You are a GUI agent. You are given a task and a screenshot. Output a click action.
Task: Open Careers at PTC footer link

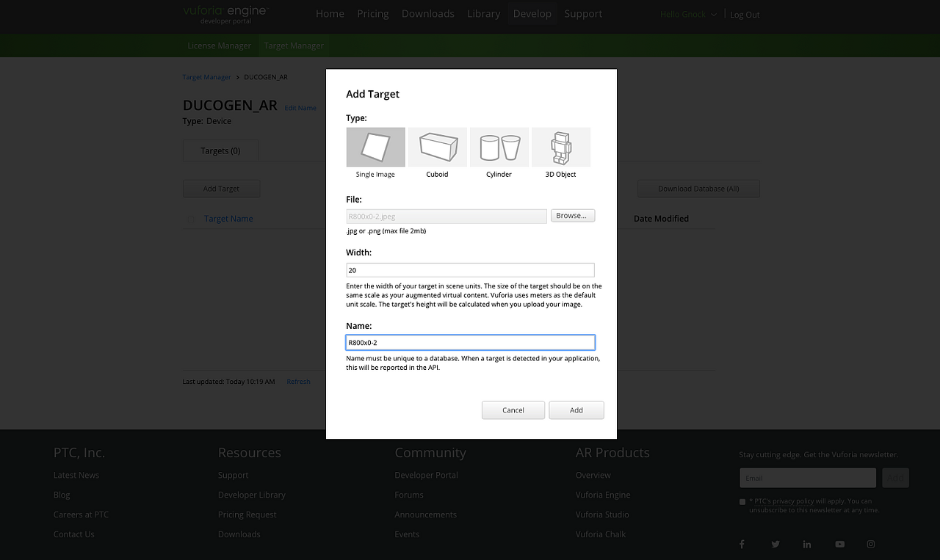tap(81, 514)
